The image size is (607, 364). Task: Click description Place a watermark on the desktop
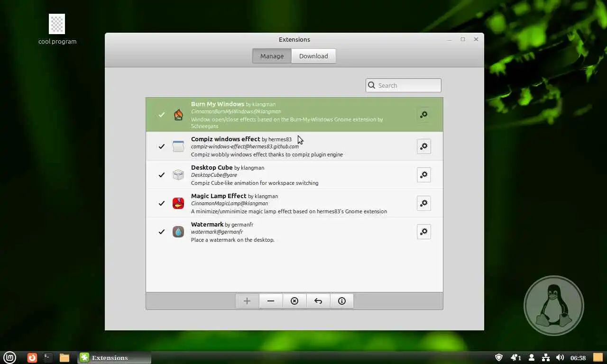click(x=233, y=240)
